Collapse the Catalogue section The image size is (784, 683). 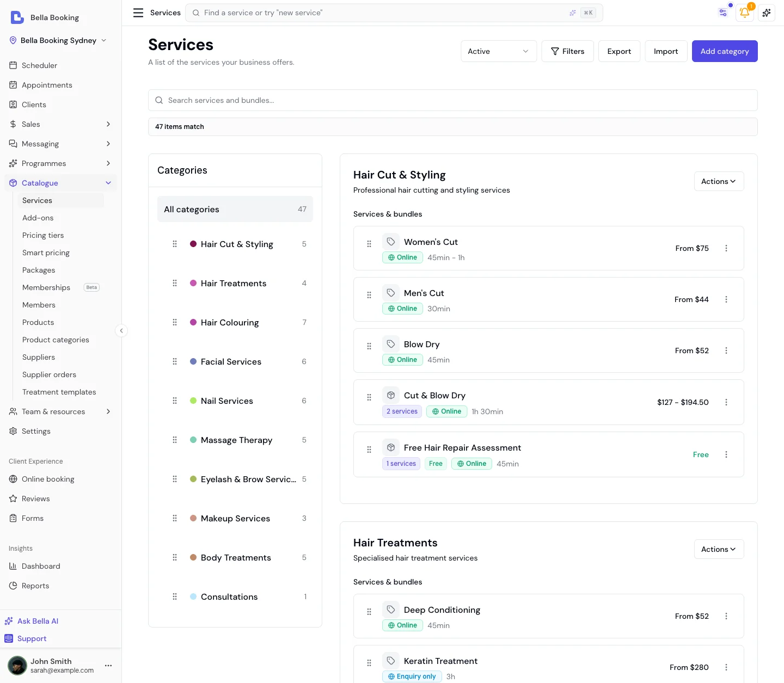click(x=60, y=183)
